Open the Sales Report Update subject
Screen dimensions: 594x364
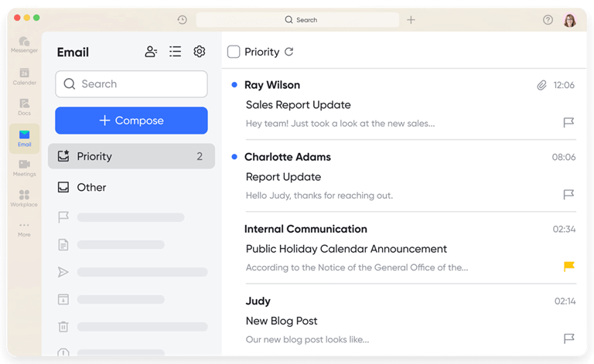point(298,105)
